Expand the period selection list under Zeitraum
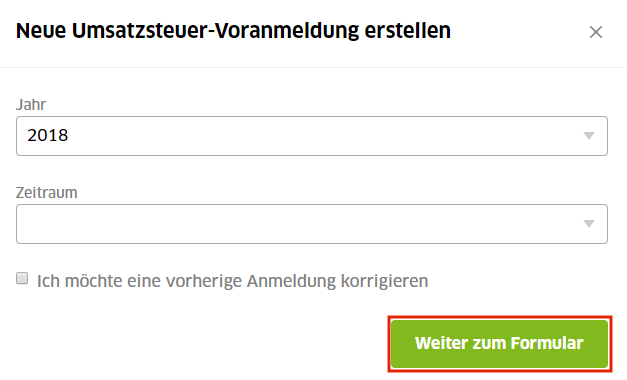This screenshot has width=627, height=380. (x=312, y=224)
